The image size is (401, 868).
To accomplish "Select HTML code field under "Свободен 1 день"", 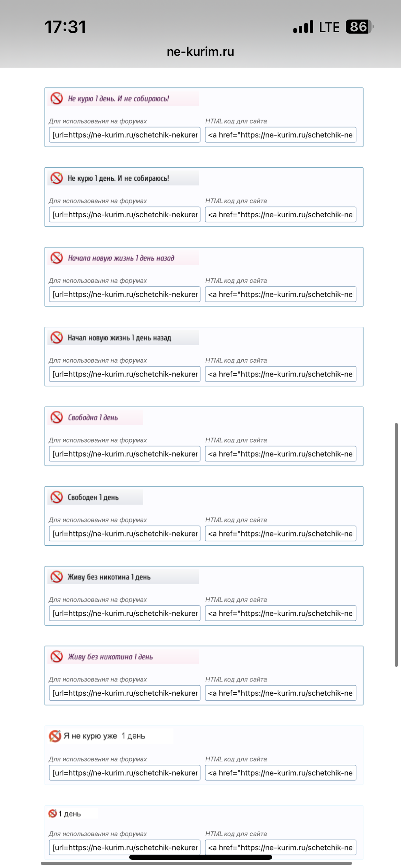I will point(281,533).
